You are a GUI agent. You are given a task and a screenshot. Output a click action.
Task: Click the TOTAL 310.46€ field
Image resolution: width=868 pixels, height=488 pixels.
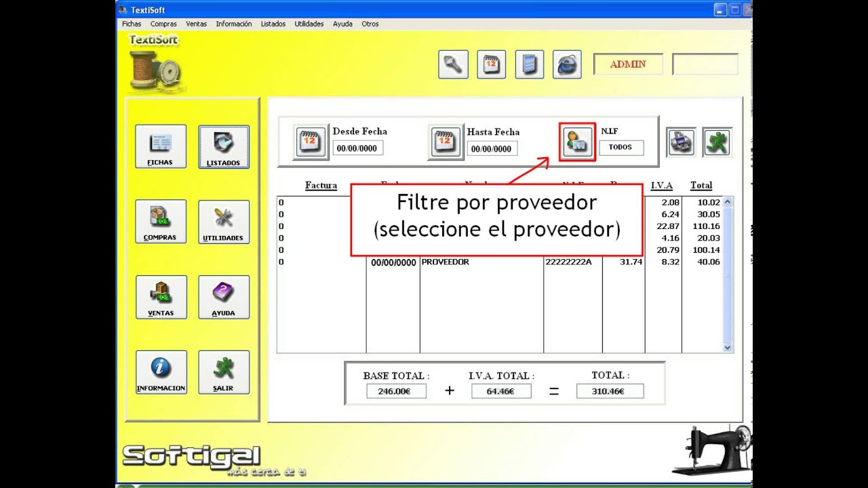tap(610, 391)
